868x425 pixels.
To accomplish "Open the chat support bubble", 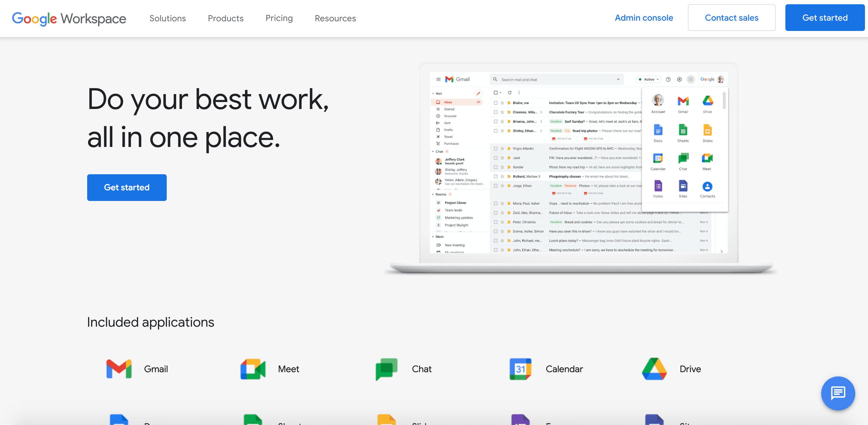I will 838,393.
